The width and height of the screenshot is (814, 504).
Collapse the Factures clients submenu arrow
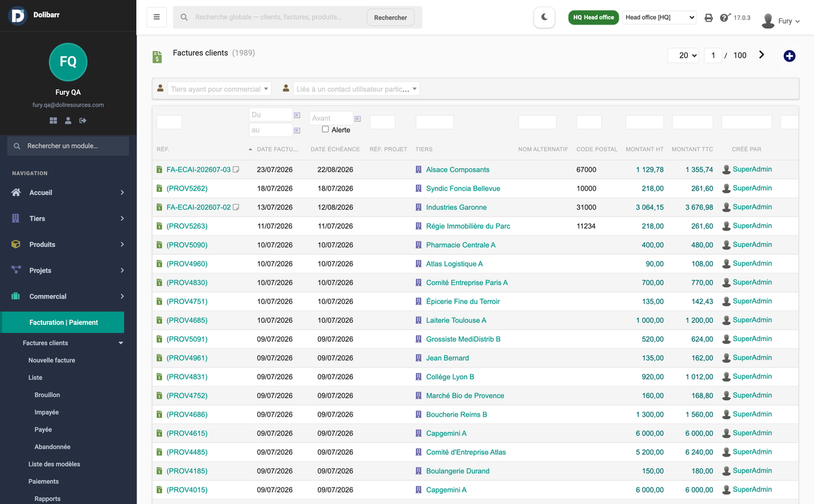tap(121, 343)
